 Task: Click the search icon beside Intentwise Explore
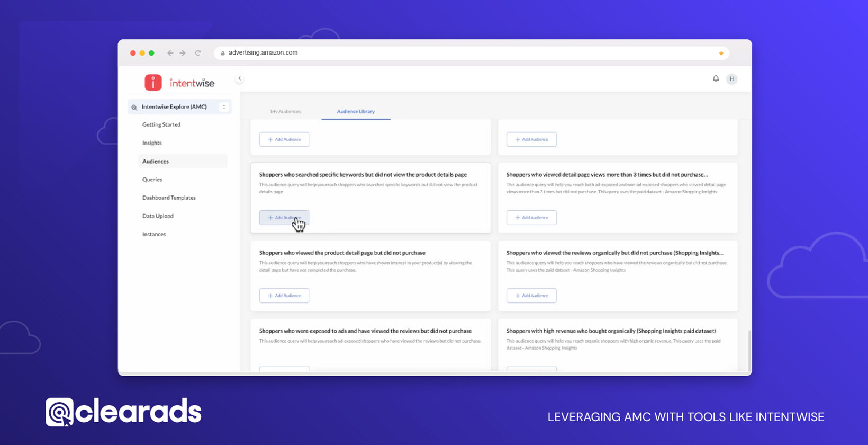click(134, 108)
